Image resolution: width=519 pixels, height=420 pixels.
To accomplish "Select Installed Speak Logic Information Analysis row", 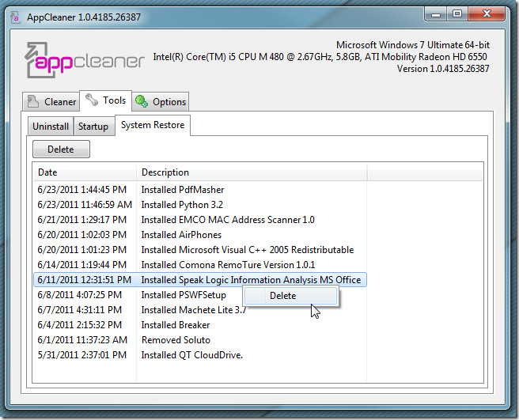I will pyautogui.click(x=200, y=280).
